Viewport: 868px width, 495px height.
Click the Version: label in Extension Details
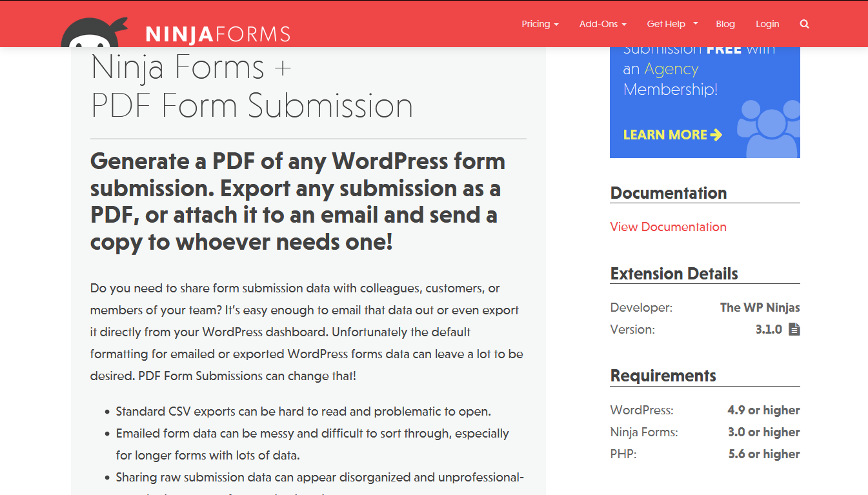click(632, 329)
